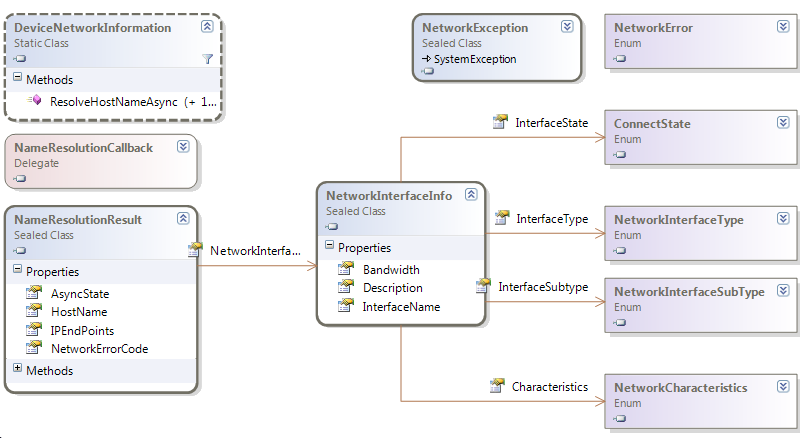Click the InterfaceType association icon
The image size is (800, 438).
502,217
